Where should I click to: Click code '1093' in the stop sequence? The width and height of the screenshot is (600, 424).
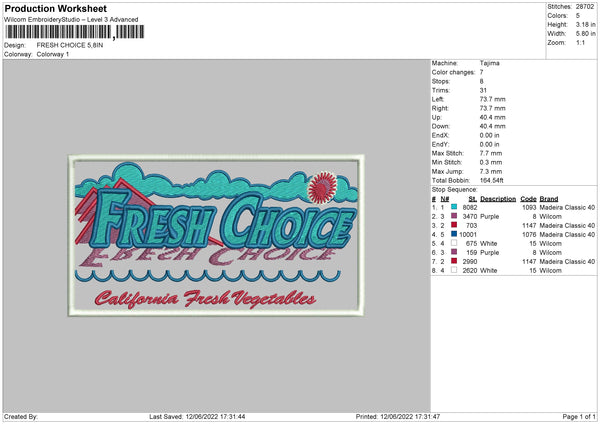(529, 207)
